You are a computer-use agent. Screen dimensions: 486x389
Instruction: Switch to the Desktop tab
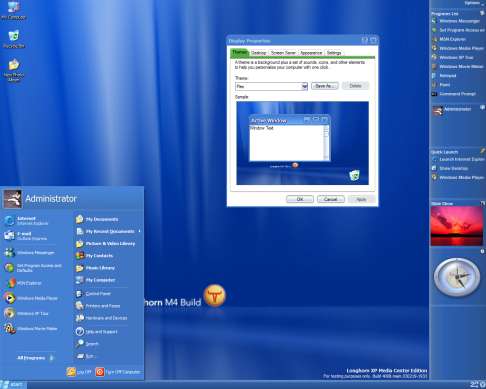click(258, 53)
